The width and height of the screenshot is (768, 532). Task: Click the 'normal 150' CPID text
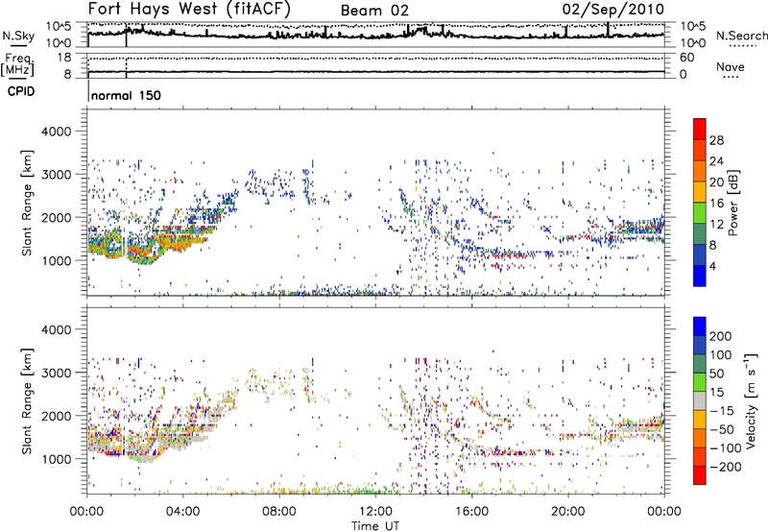pyautogui.click(x=126, y=95)
